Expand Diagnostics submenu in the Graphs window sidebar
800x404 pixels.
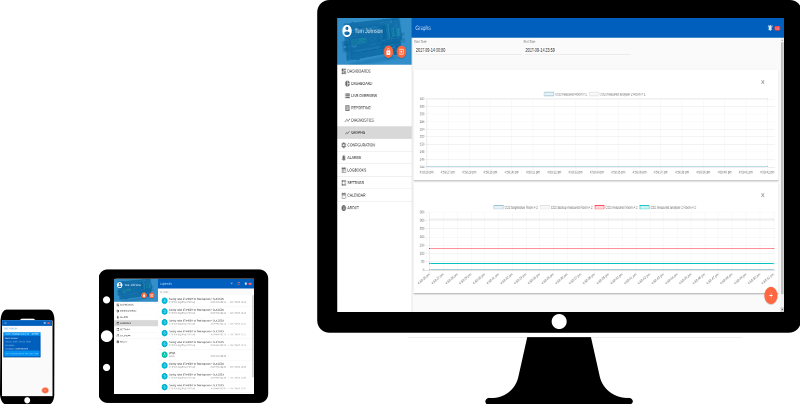click(x=360, y=120)
